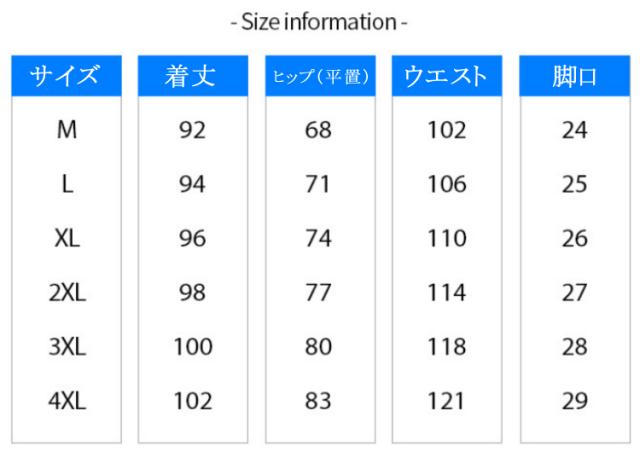Select the 着丈 value 100

point(192,347)
